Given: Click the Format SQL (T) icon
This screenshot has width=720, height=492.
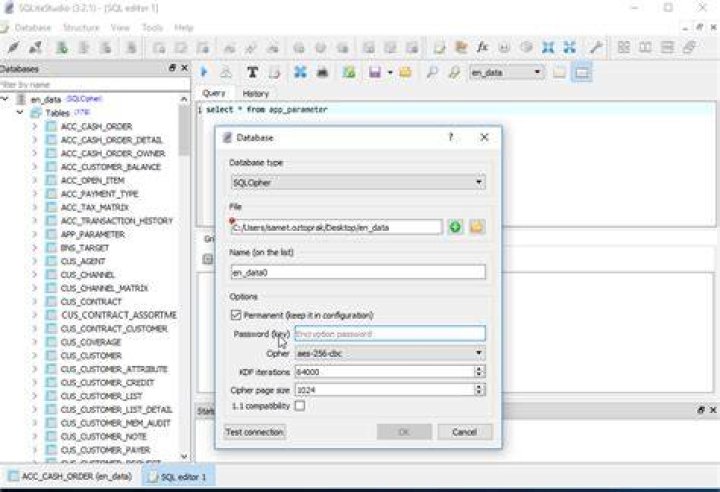Looking at the screenshot, I should tap(252, 72).
